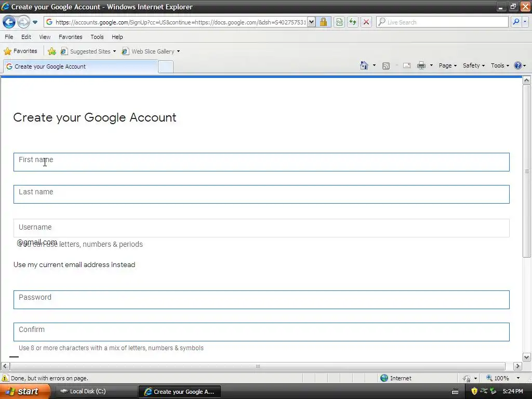Image resolution: width=532 pixels, height=399 pixels.
Task: Open the zoom level dropdown arrow
Action: pyautogui.click(x=518, y=378)
